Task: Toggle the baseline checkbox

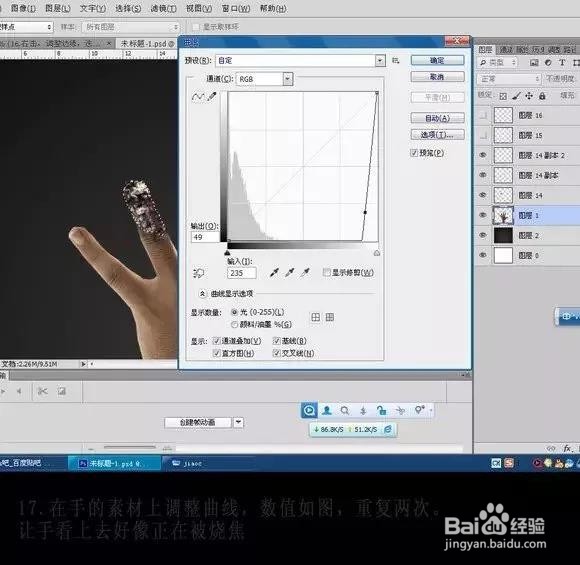Action: click(x=276, y=341)
